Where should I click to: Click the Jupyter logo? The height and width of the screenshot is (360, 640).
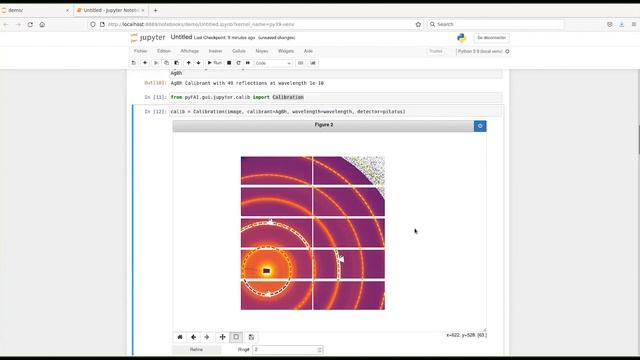tap(148, 38)
